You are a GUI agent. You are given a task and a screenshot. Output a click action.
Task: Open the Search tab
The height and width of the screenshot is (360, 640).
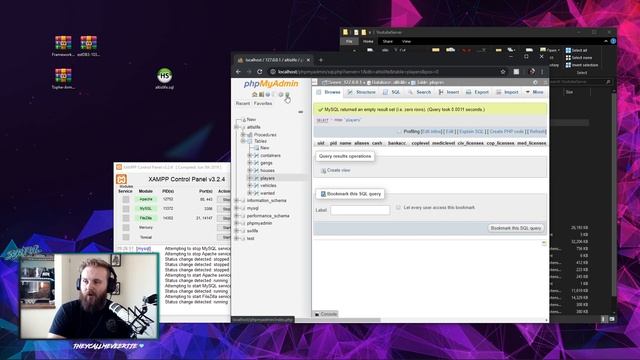[x=420, y=92]
